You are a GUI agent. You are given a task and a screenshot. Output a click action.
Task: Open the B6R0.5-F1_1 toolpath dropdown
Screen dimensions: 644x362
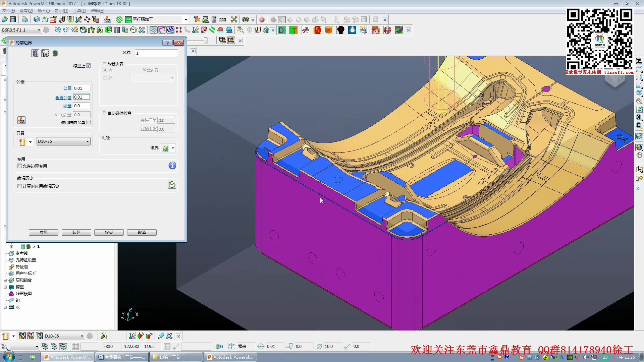tap(21, 30)
